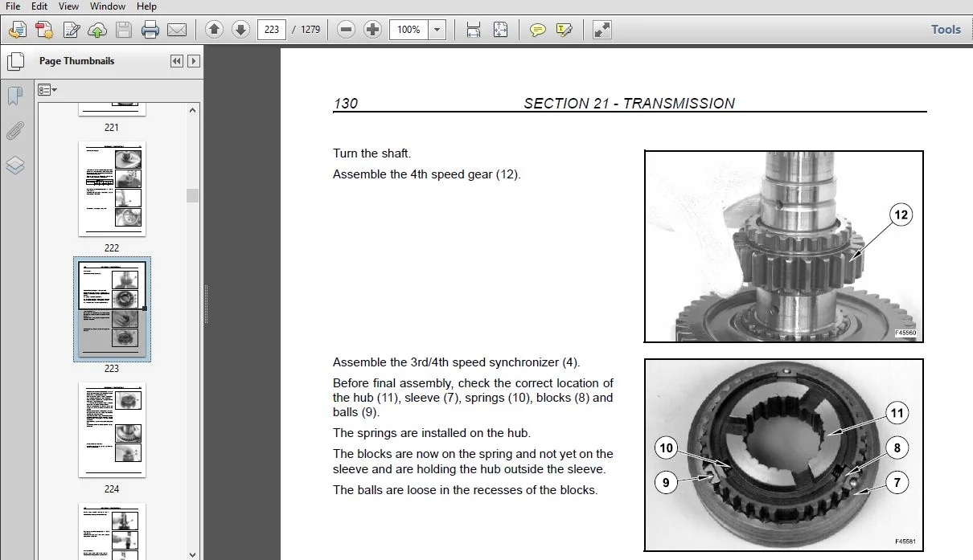
Task: Select the page 224 thumbnail
Action: [112, 430]
